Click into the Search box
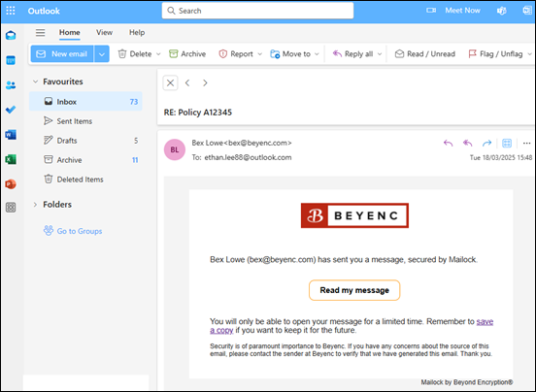This screenshot has height=392, width=536. (x=257, y=11)
